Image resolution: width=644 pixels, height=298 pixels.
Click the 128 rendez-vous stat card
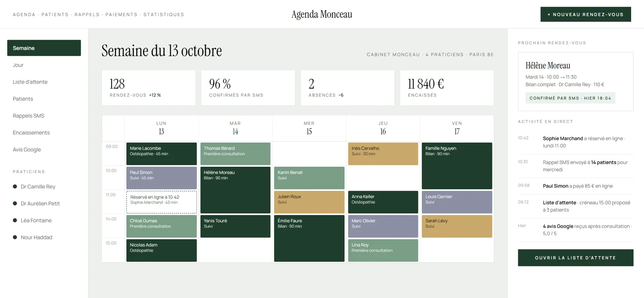tap(149, 88)
